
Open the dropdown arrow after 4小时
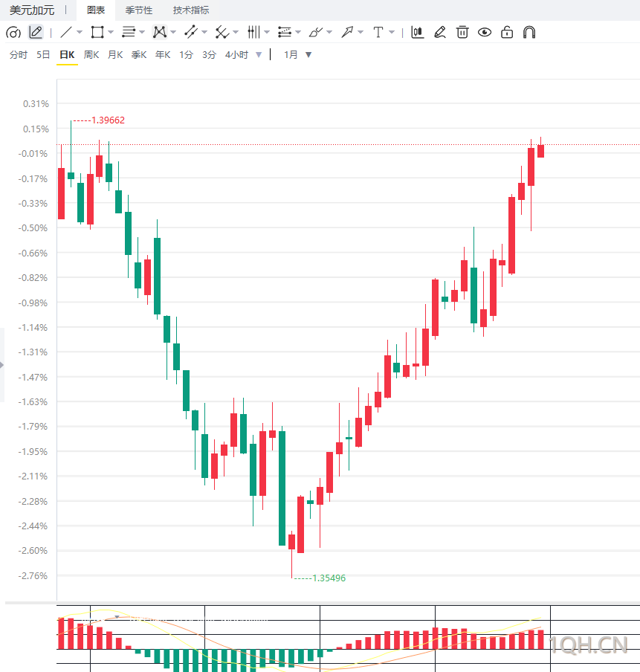pos(259,55)
